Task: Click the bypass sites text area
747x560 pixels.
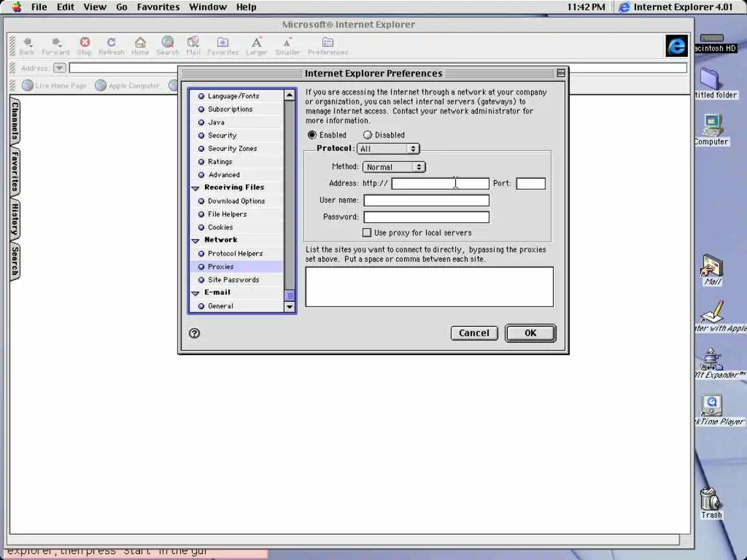Action: [x=429, y=286]
